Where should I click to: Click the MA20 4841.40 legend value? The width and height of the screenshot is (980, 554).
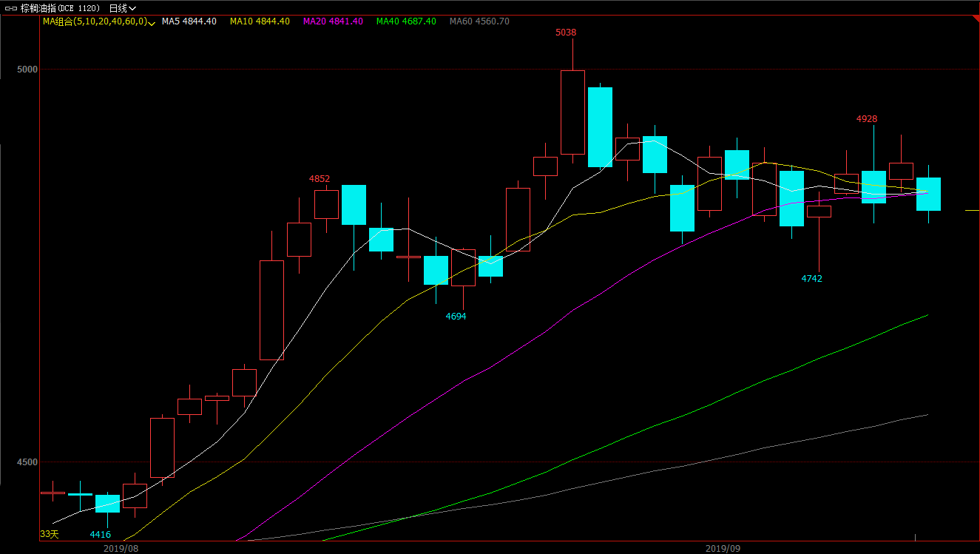point(333,21)
